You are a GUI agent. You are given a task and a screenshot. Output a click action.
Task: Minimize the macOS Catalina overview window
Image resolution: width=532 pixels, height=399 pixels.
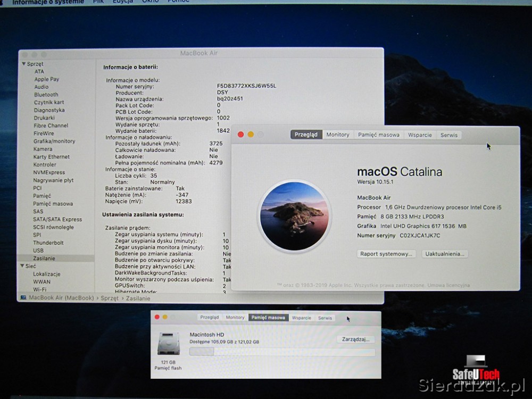[251, 135]
